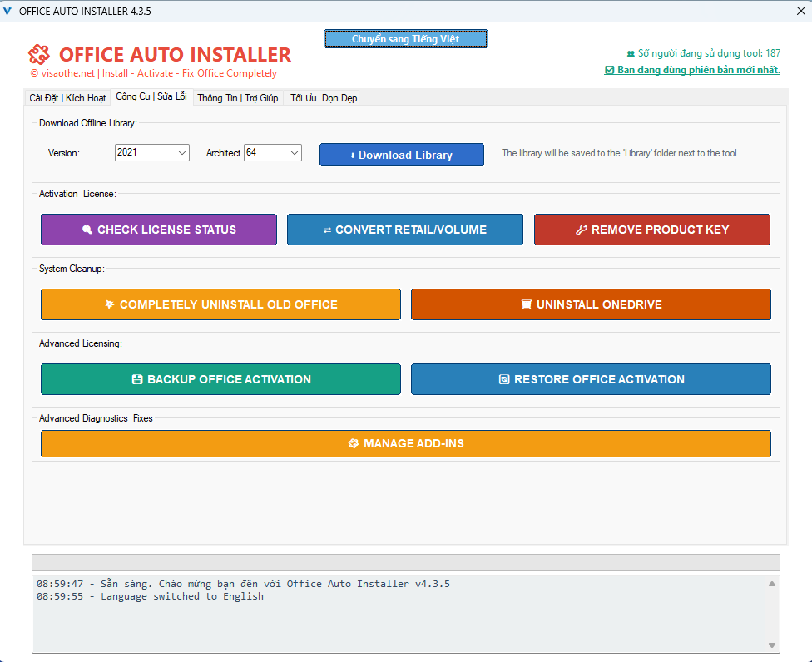812x662 pixels.
Task: Click Backup Office Activation button
Action: pos(220,379)
